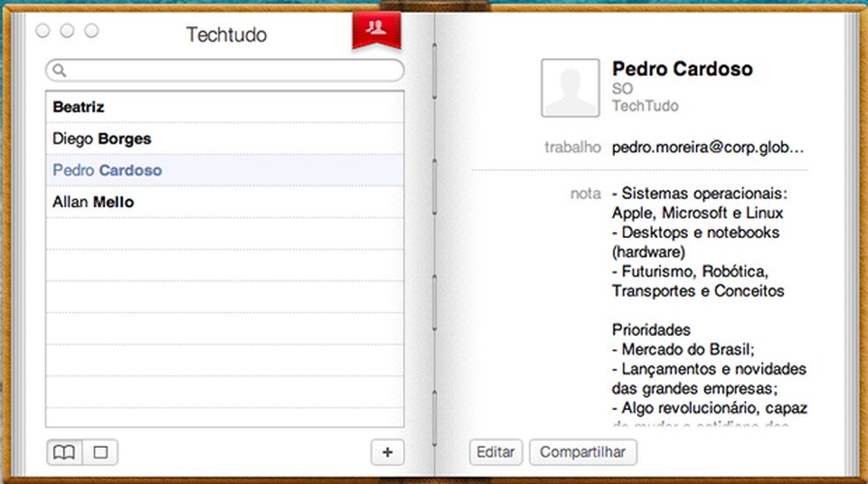Open Allan Mello's contact card
The height and width of the screenshot is (484, 868).
(x=93, y=202)
